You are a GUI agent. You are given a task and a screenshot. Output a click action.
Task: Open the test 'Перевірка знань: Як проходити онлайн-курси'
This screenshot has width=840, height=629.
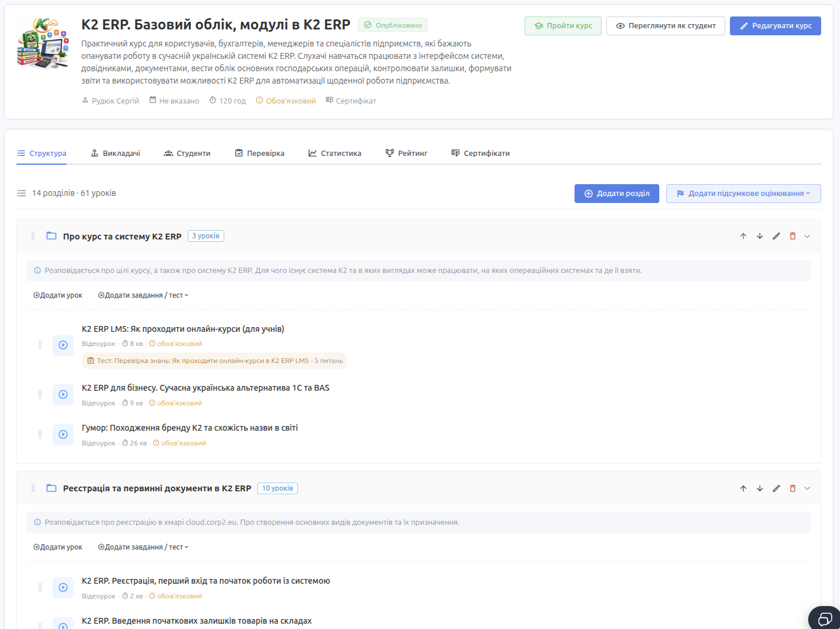(215, 361)
